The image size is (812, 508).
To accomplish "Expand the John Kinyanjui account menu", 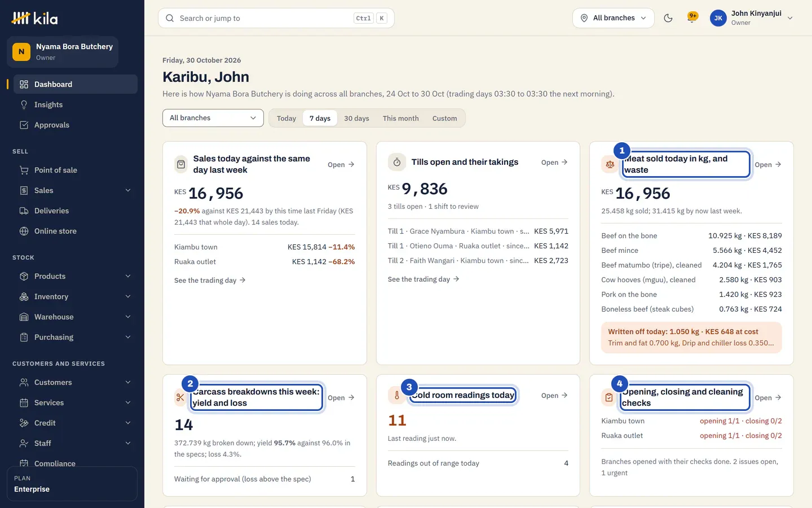I will [x=753, y=18].
